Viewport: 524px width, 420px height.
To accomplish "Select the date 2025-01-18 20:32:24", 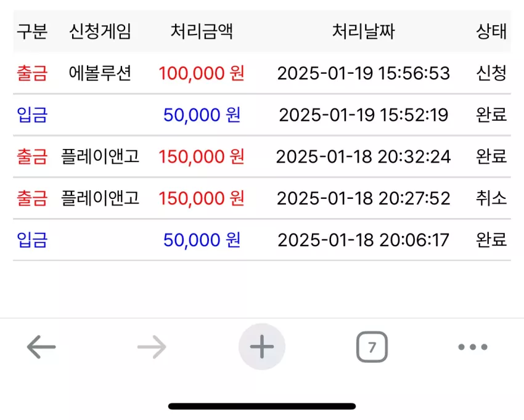I will click(364, 156).
